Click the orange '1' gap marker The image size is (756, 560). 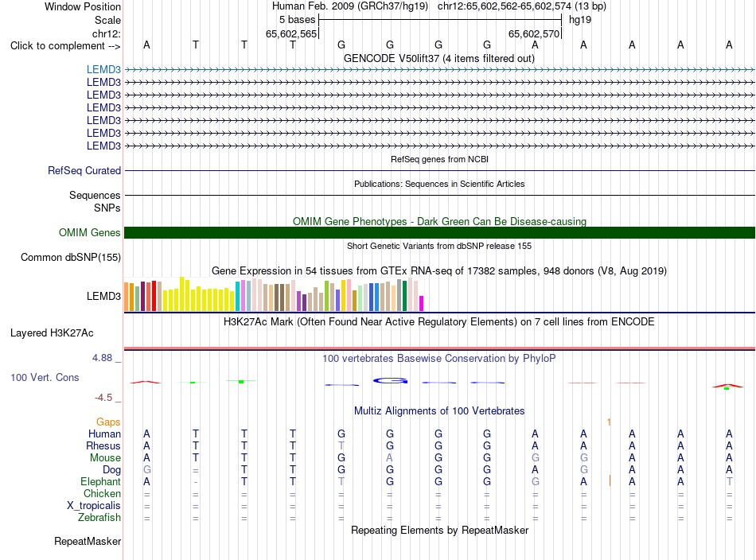click(609, 422)
